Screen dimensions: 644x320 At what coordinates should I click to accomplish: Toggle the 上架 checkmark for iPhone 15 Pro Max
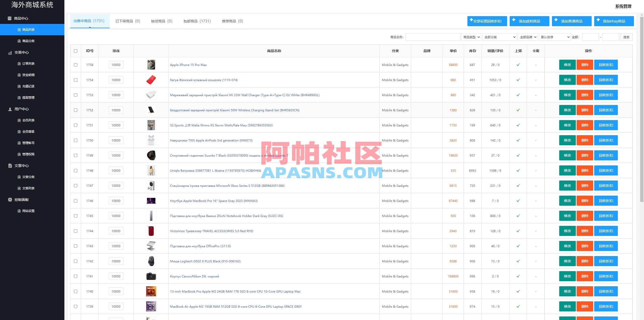point(518,65)
